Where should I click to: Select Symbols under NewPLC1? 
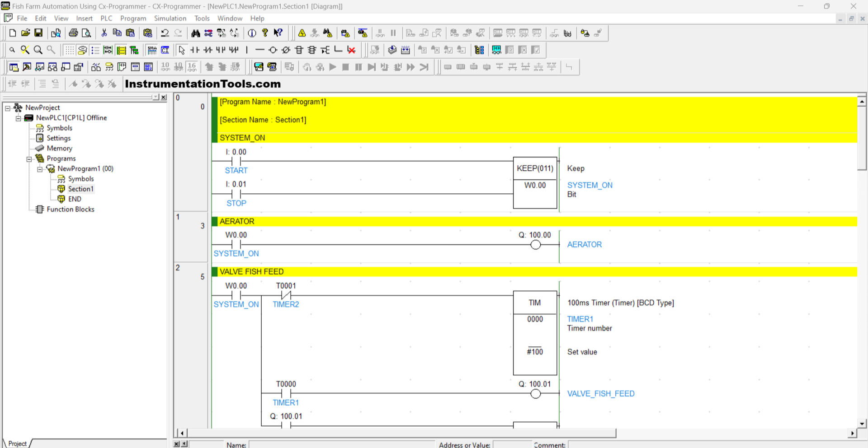pos(59,128)
